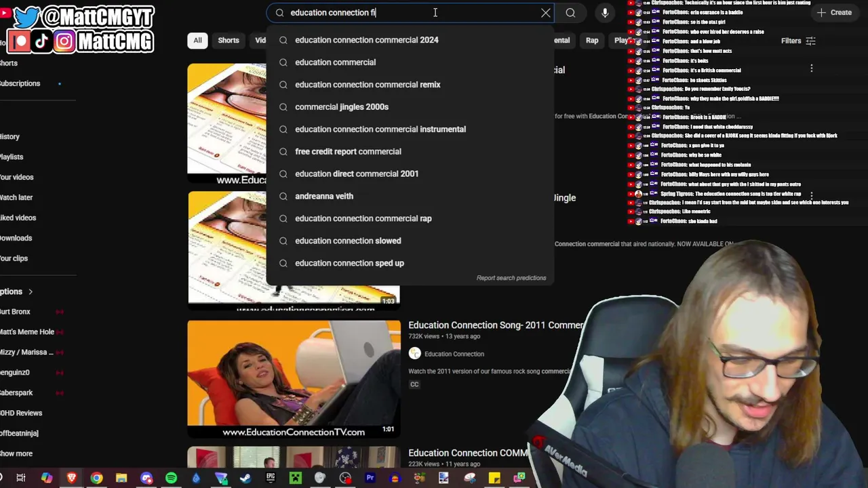Image resolution: width=868 pixels, height=488 pixels.
Task: Open Epic Games Launcher from the taskbar
Action: click(271, 478)
